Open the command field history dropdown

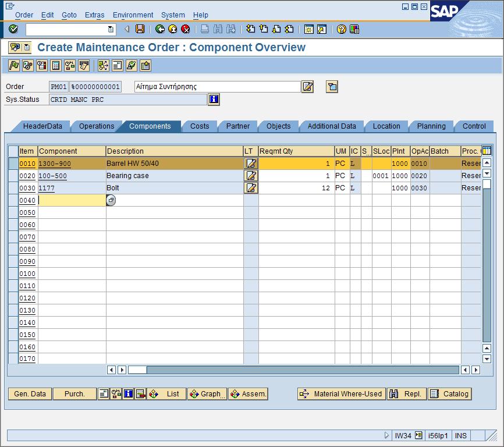111,29
